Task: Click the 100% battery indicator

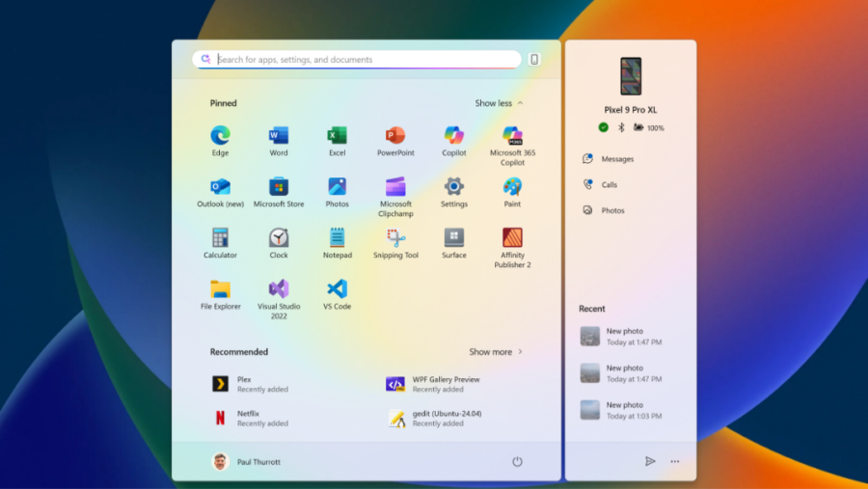Action: point(649,127)
